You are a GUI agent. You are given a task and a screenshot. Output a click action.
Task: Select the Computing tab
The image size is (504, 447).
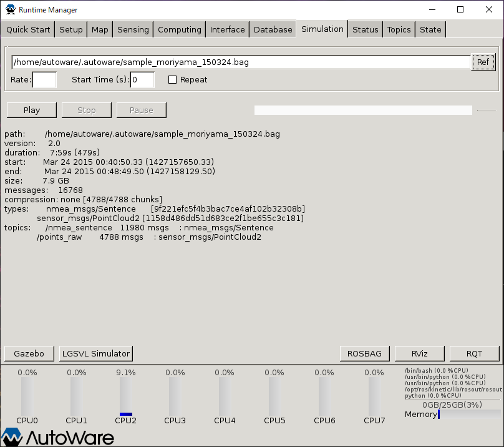click(180, 29)
